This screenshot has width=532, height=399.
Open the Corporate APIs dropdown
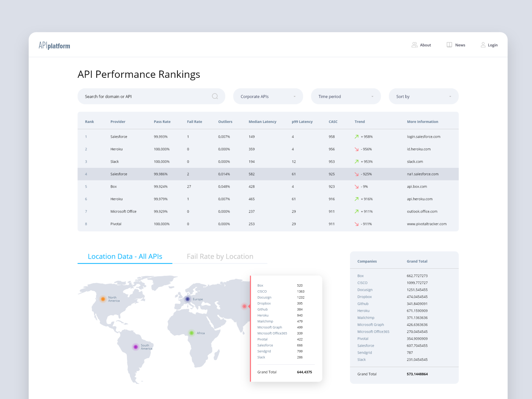tap(268, 96)
